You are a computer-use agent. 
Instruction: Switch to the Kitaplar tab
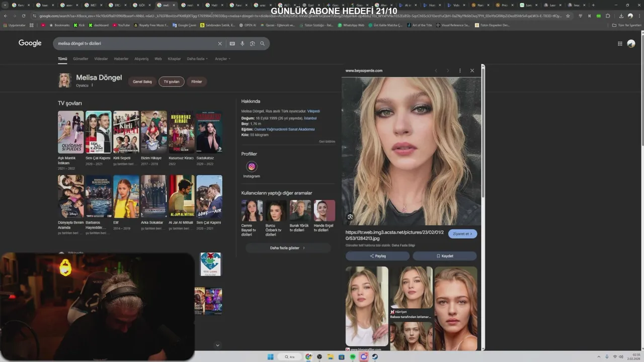coord(174,59)
